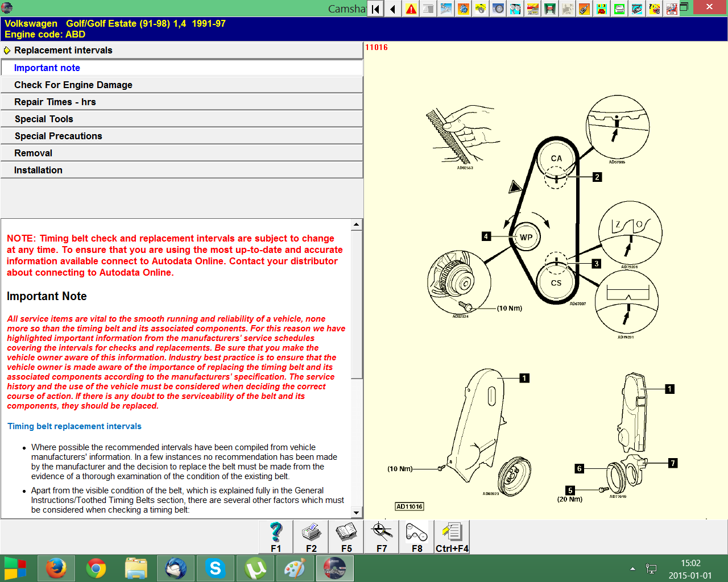This screenshot has height=582, width=728.
Task: Click the Important Note heading in text panel
Action: coord(47,296)
